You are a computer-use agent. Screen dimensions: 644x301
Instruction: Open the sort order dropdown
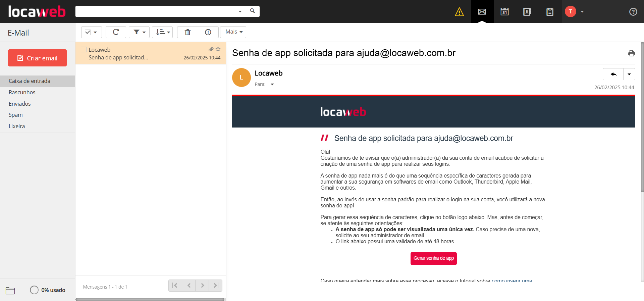click(x=162, y=32)
